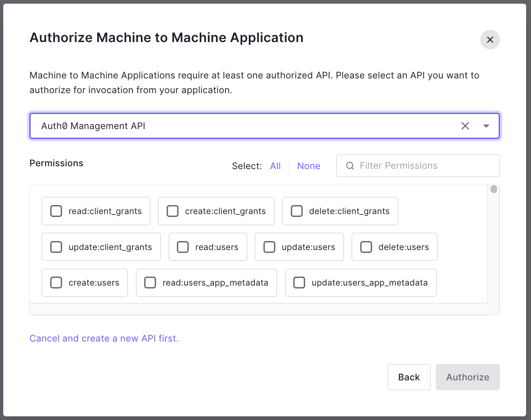Select All permissions
The height and width of the screenshot is (420, 531).
(x=275, y=166)
